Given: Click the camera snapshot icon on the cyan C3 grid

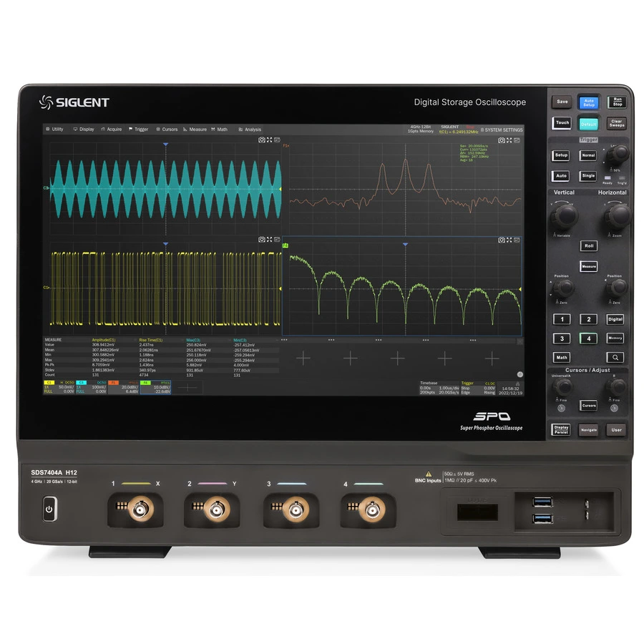Looking at the screenshot, I should click(261, 140).
